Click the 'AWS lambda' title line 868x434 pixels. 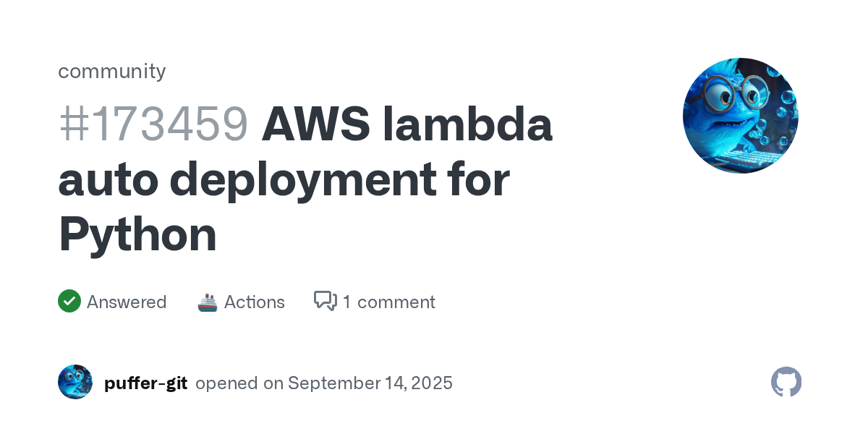(x=407, y=124)
